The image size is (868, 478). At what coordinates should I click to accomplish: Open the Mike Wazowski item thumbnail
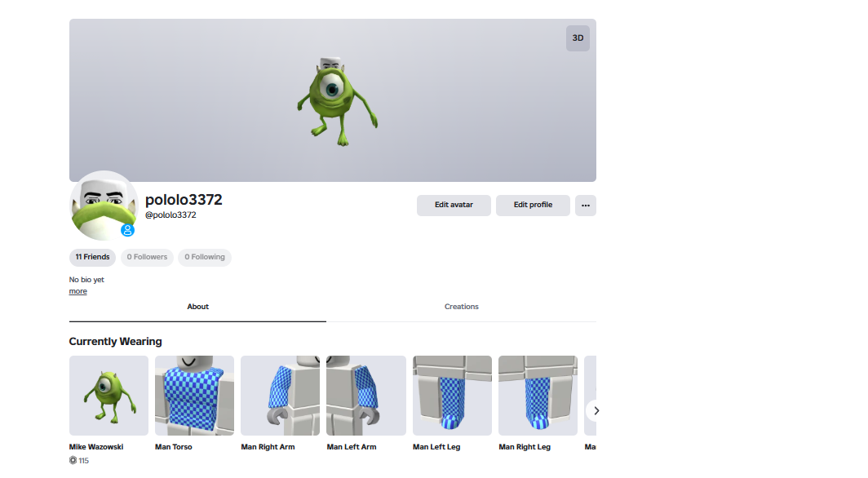click(x=108, y=396)
